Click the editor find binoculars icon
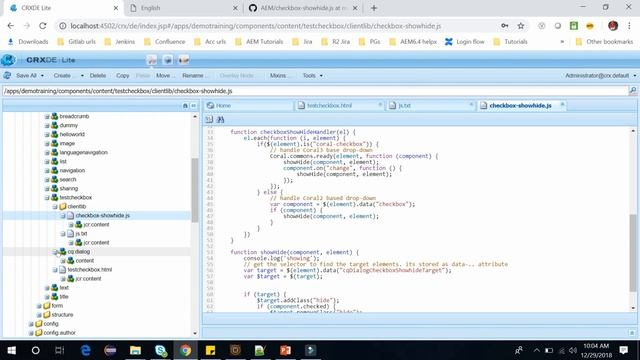 coord(220,119)
